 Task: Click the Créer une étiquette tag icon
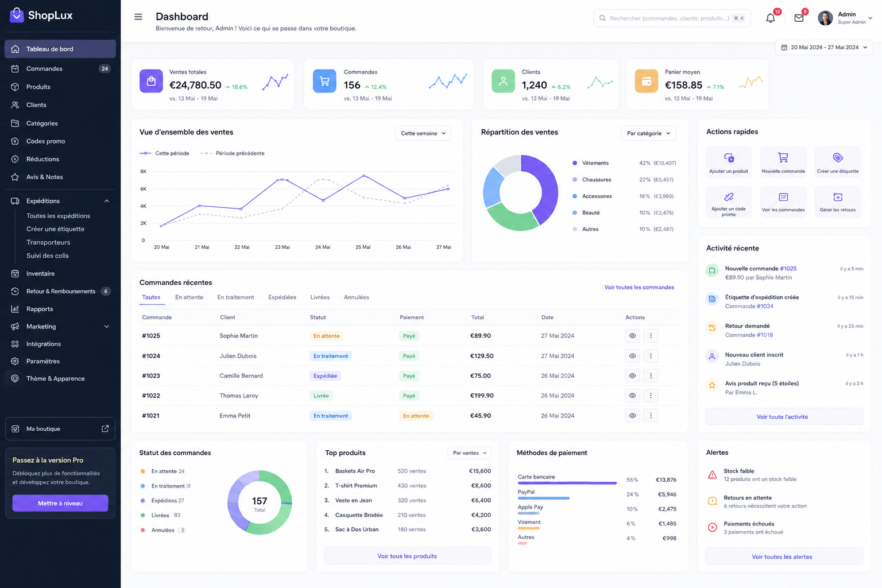pos(838,157)
